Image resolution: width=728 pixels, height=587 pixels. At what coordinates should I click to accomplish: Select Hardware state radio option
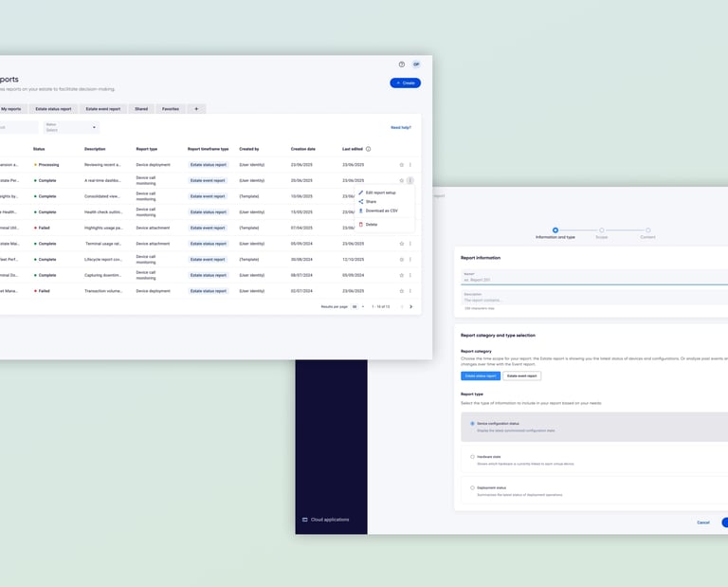pyautogui.click(x=472, y=457)
